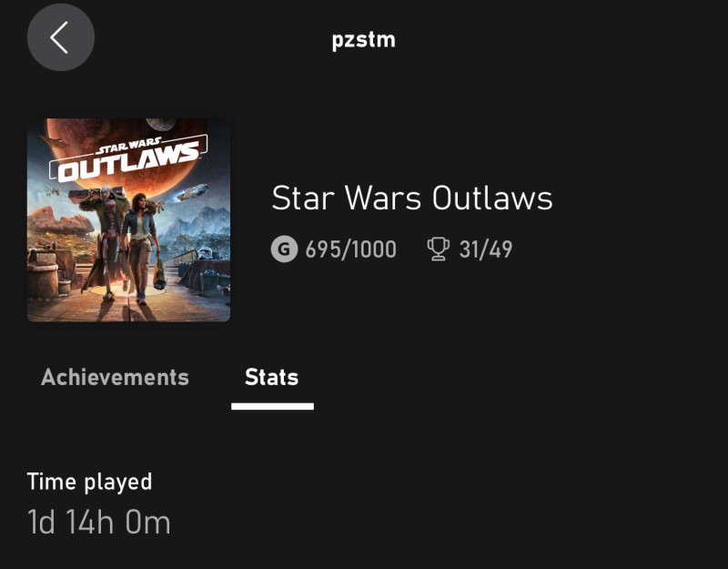728x569 pixels.
Task: Click the 1d 14h 0m playtime value
Action: click(98, 523)
